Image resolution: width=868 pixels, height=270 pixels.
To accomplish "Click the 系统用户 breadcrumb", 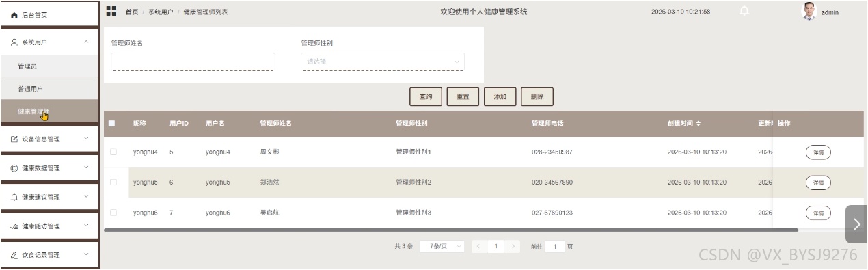I will (x=161, y=12).
